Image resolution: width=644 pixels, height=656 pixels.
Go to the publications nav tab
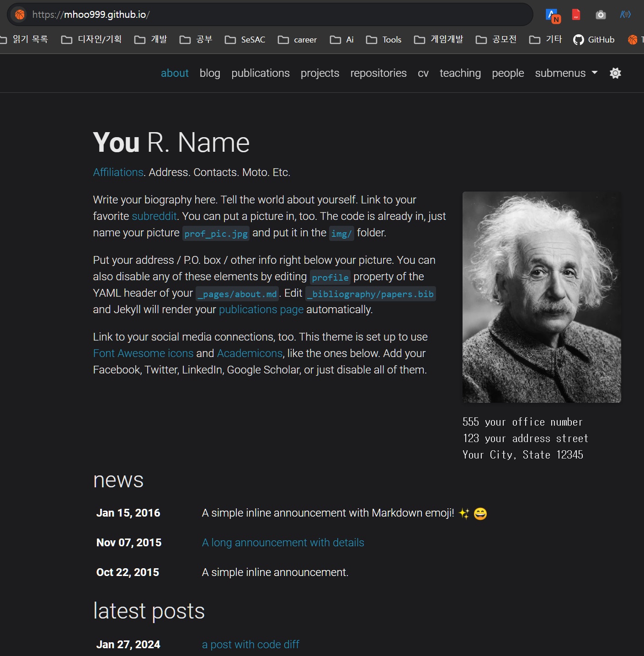[x=260, y=73]
